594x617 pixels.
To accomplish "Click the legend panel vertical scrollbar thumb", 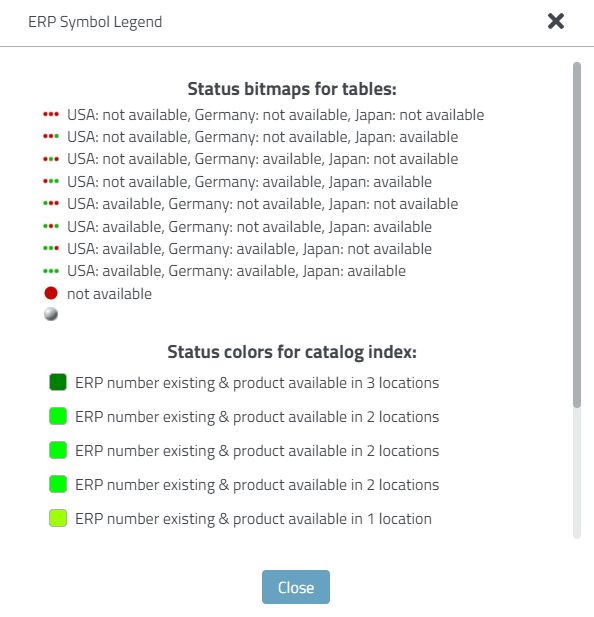I will (x=577, y=235).
